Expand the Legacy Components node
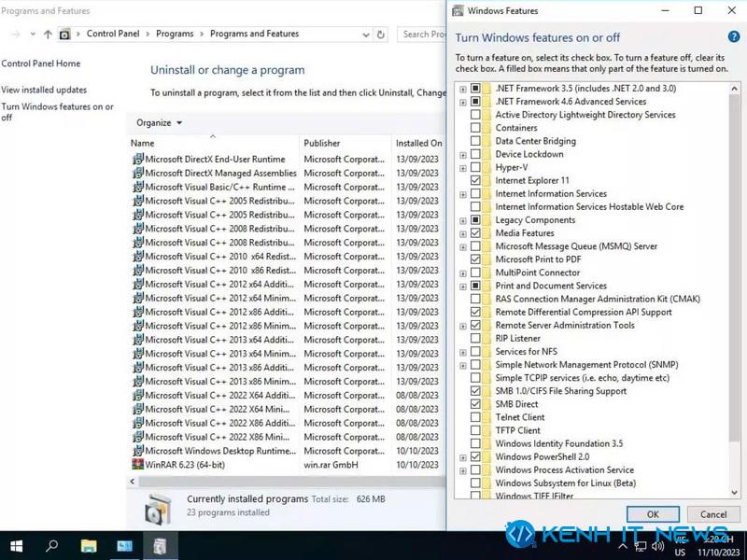 [462, 220]
